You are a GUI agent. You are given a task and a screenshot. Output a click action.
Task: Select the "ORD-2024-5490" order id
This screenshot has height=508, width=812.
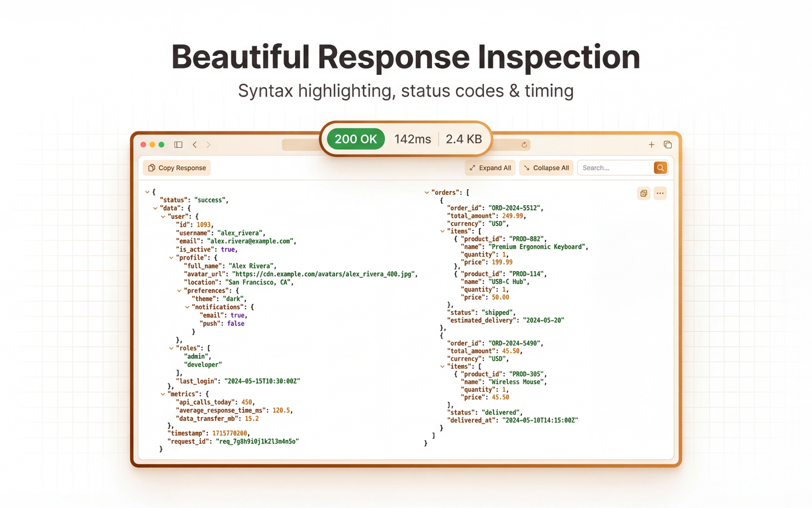tap(515, 344)
